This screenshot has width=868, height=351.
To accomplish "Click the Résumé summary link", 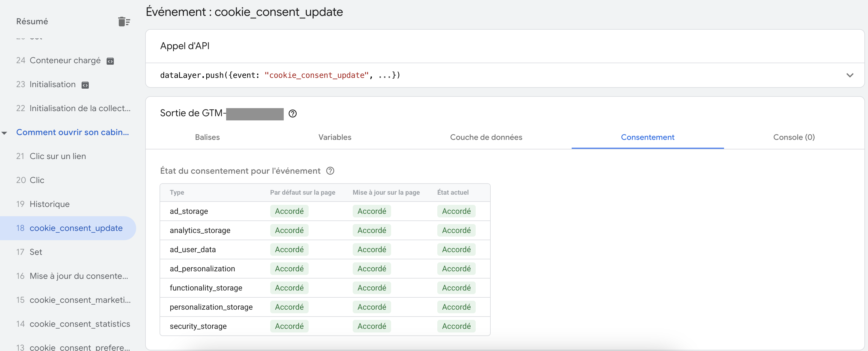I will (x=32, y=22).
